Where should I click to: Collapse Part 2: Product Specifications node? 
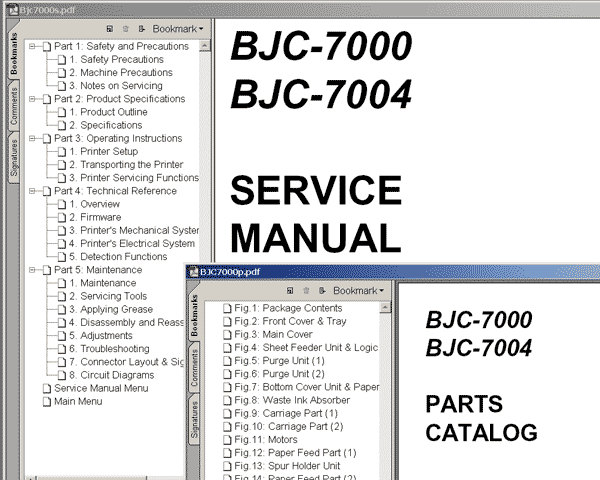pyautogui.click(x=32, y=99)
